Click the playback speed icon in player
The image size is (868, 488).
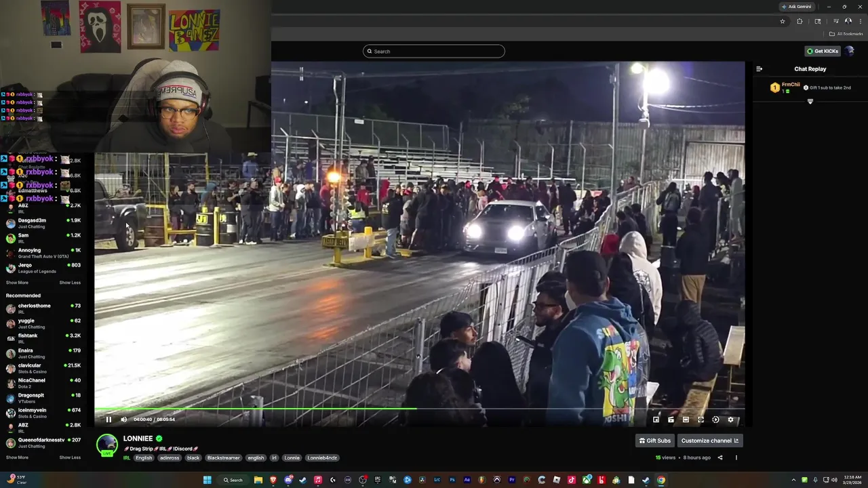pyautogui.click(x=715, y=420)
